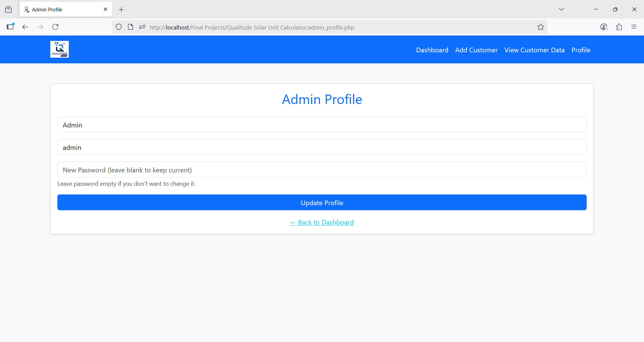Open the site permissions icon in address bar
The image size is (644, 342).
(x=142, y=27)
